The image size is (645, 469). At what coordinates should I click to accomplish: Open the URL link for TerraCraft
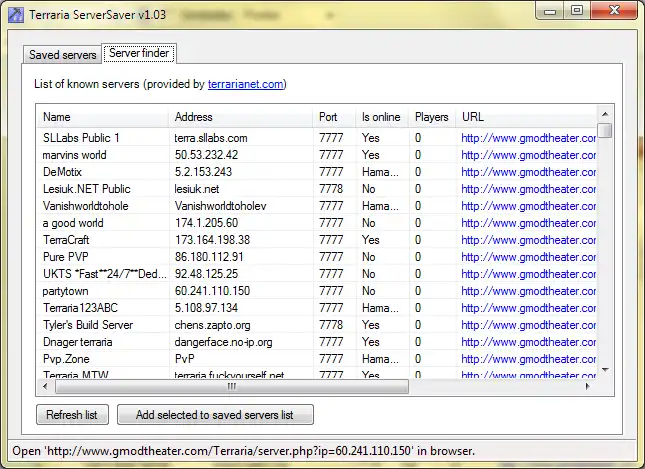529,240
